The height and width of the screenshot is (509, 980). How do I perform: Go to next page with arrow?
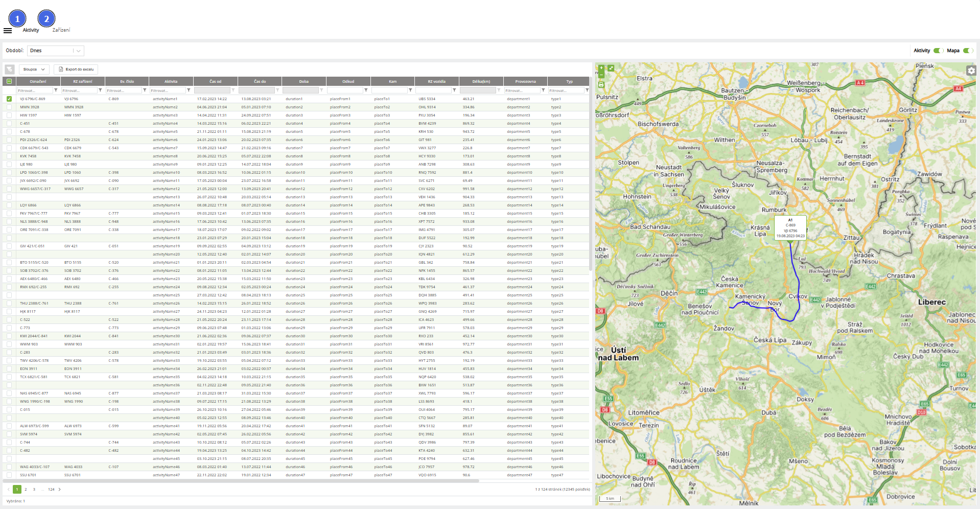60,490
